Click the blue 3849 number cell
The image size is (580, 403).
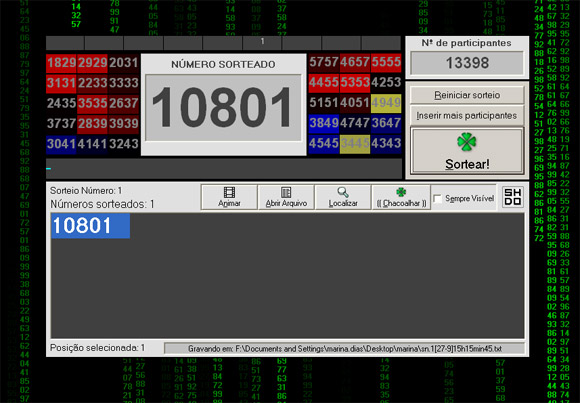tap(324, 123)
